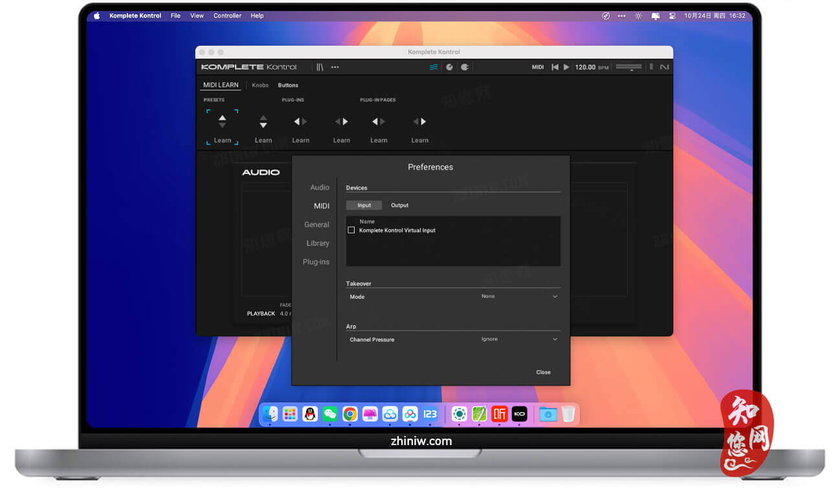Open General preferences page

tap(317, 225)
